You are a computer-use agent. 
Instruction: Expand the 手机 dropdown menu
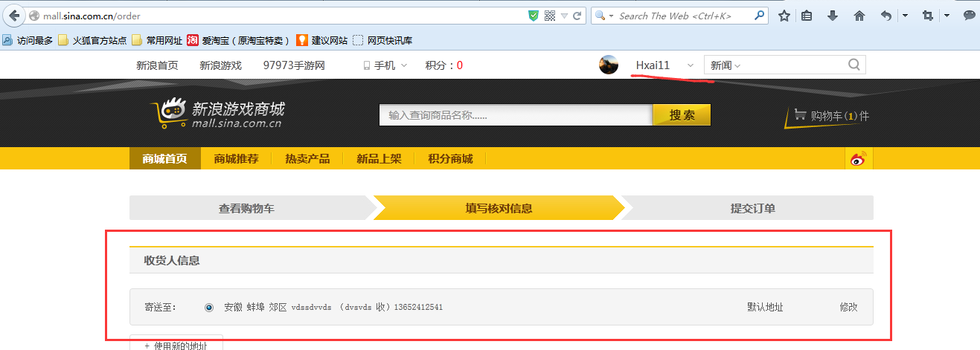tap(385, 65)
